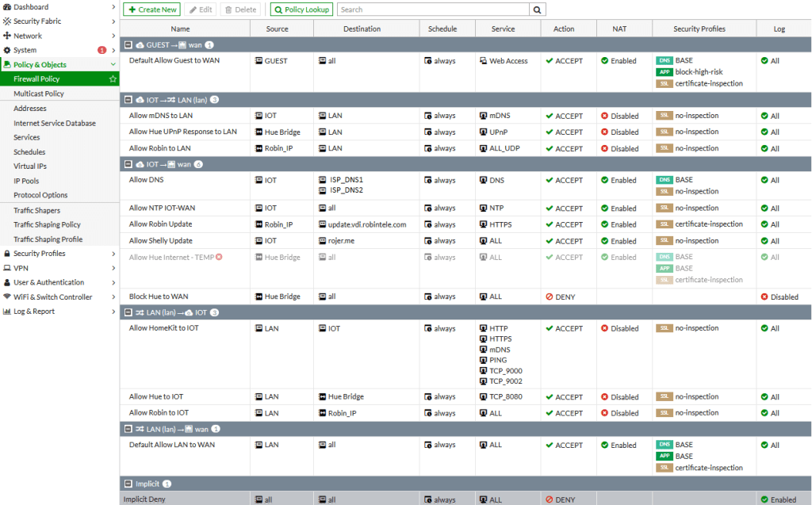Viewport: 812px width, 505px height.
Task: Open Traffic Shapers in the sidebar
Action: pos(36,210)
